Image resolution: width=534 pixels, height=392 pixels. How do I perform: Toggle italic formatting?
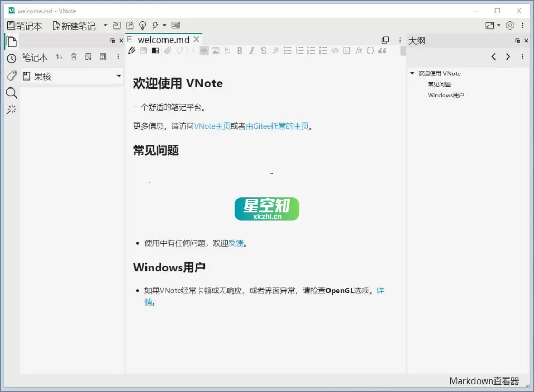[251, 51]
